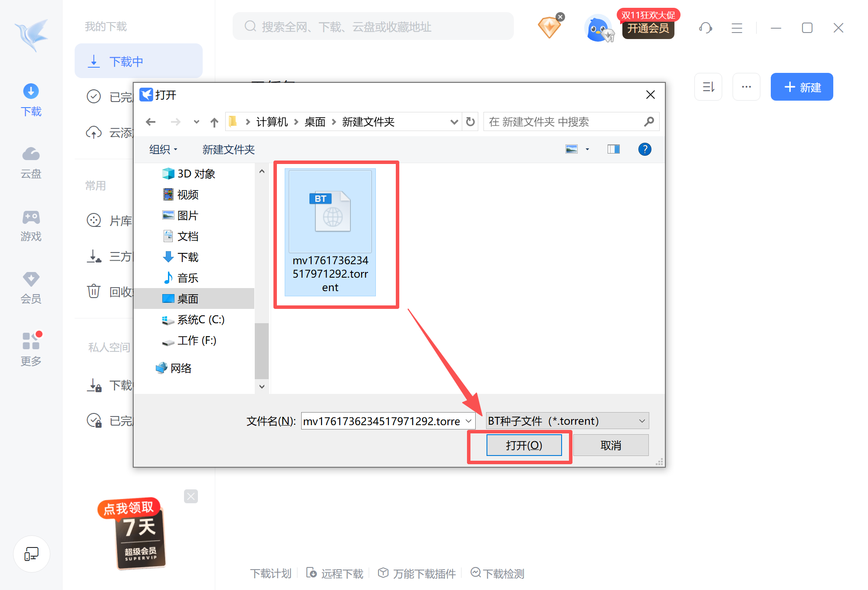Click the sort list icon button
The width and height of the screenshot is (868, 590).
tap(708, 87)
